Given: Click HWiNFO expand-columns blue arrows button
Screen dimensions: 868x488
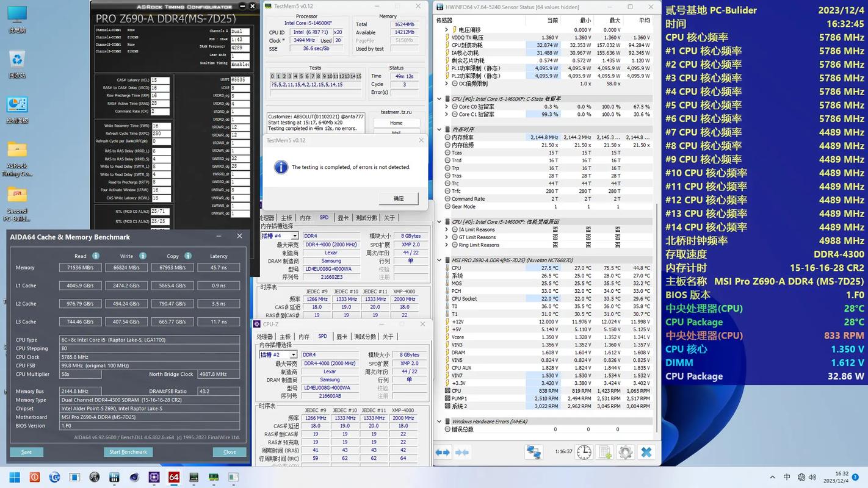Looking at the screenshot, I should (x=443, y=452).
